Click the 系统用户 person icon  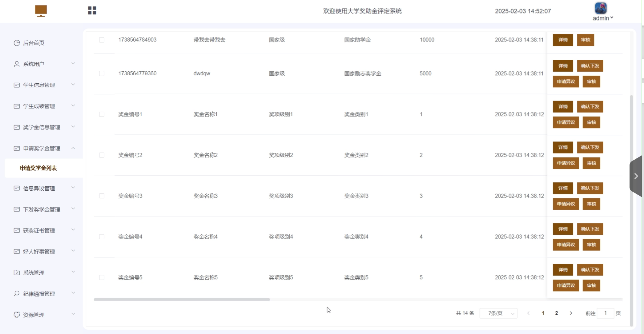[x=17, y=64]
